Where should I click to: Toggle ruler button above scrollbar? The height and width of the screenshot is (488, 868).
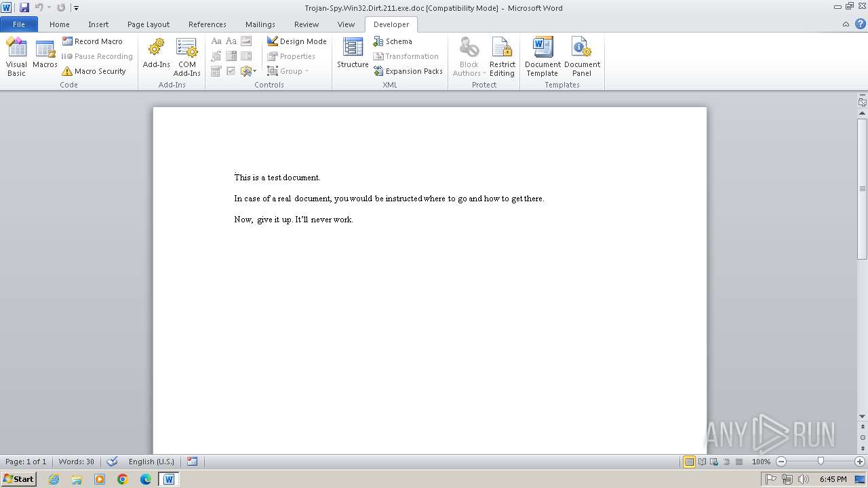click(x=863, y=102)
